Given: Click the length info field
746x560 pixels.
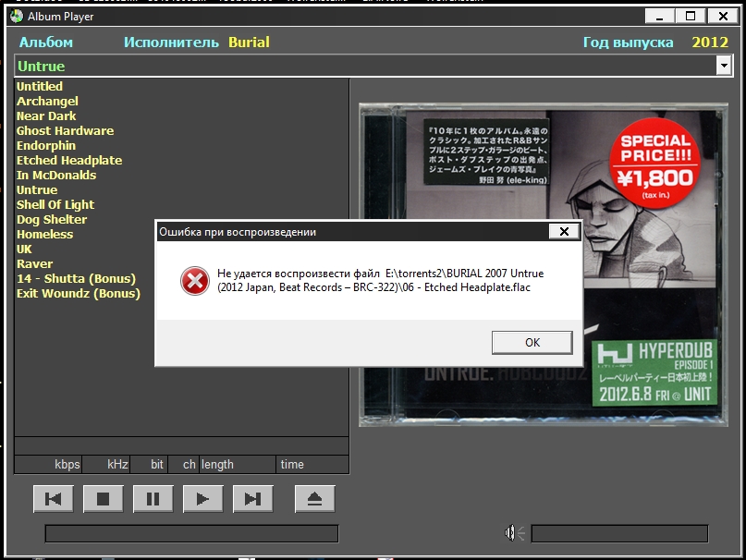Looking at the screenshot, I should pyautogui.click(x=237, y=465).
